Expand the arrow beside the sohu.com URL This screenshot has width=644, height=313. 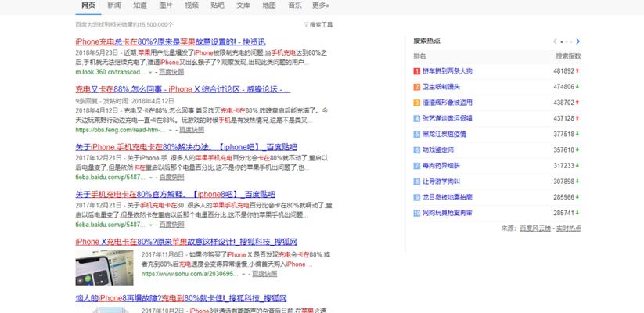pyautogui.click(x=243, y=274)
